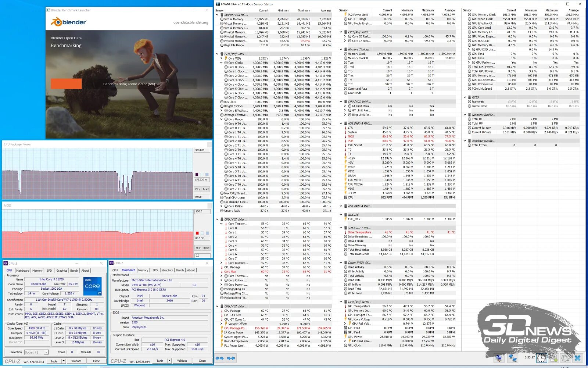Screen dimensions: 588x368
Task: Click the expand-columns right arrows icon in HWiNFO
Action: click(231, 358)
